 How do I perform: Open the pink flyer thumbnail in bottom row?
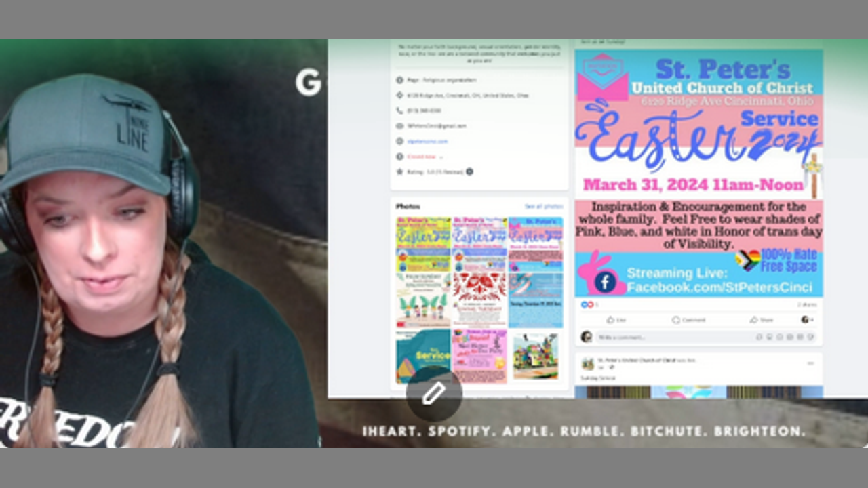click(x=479, y=356)
